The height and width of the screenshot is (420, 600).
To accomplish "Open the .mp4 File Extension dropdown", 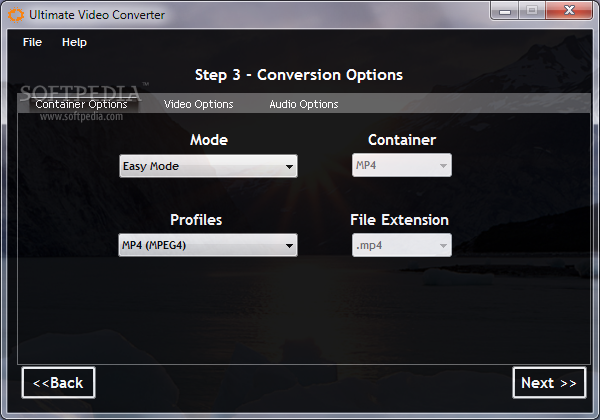I will click(x=402, y=245).
